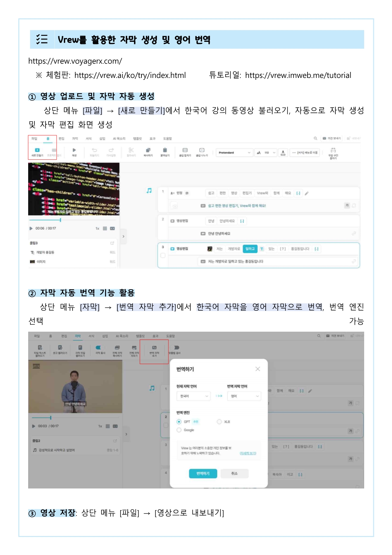Screen dimensions: 392x555
Task: Click the 무음 구간 줄이기 icon
Action: coord(333,150)
